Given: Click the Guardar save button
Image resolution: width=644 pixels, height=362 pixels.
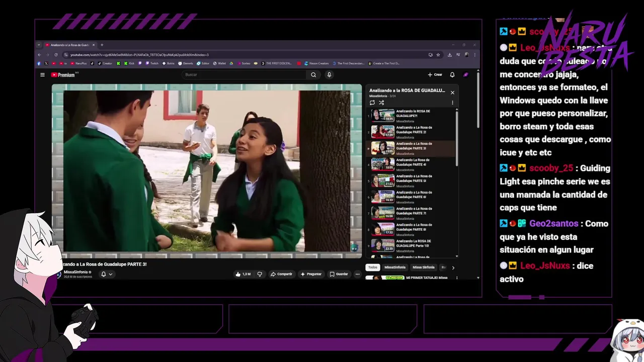Looking at the screenshot, I should (x=339, y=274).
